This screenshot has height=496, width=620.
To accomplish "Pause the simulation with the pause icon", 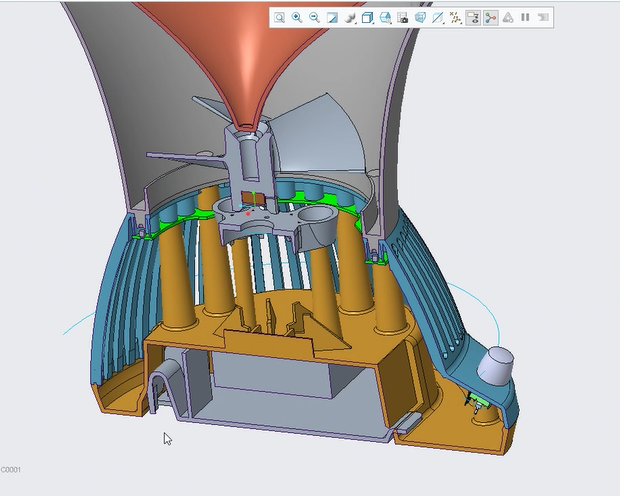I will coord(525,18).
